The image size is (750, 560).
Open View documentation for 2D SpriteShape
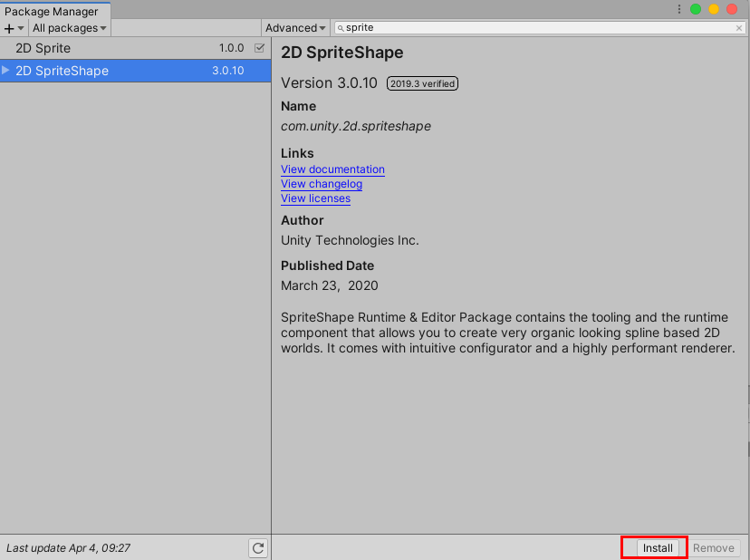click(x=332, y=169)
